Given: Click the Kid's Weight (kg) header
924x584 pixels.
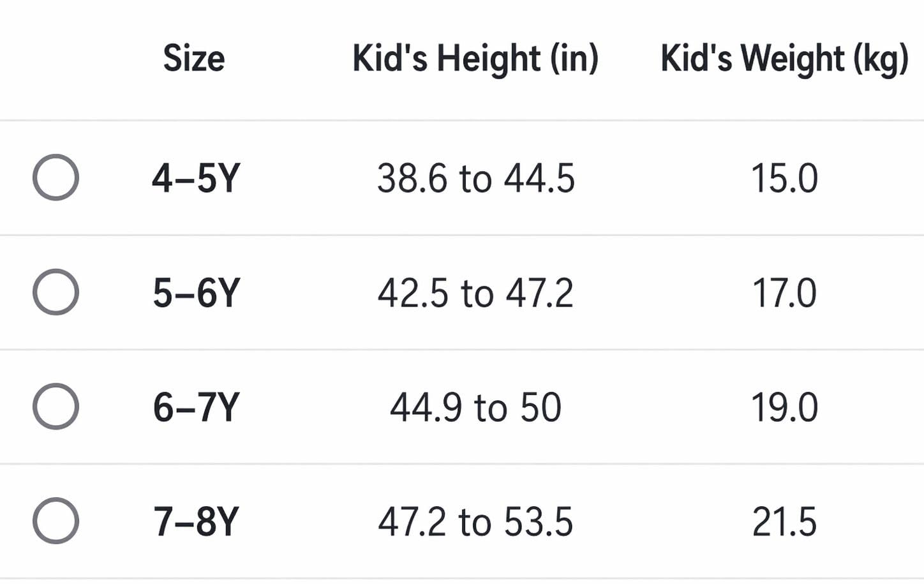Looking at the screenshot, I should [784, 59].
